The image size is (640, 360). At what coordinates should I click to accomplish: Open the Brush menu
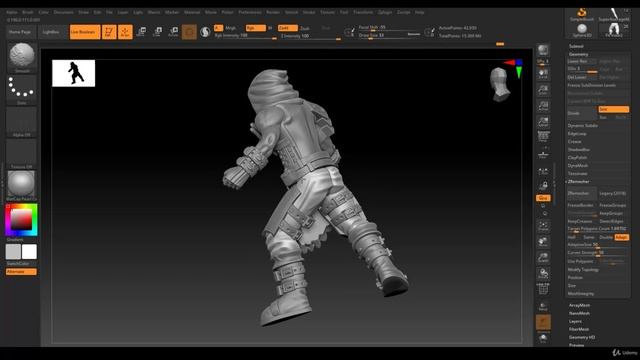[28, 12]
